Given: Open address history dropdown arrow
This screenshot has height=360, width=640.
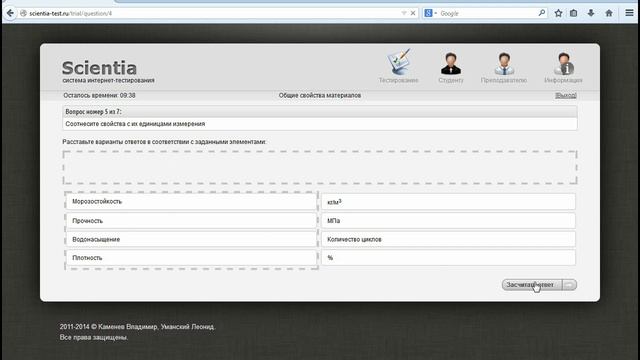Looking at the screenshot, I should click(404, 13).
